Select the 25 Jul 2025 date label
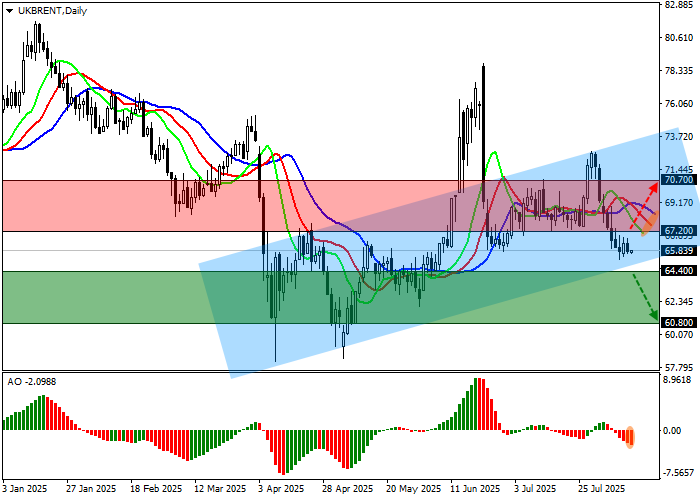This screenshot has width=700, height=500. pos(602,490)
